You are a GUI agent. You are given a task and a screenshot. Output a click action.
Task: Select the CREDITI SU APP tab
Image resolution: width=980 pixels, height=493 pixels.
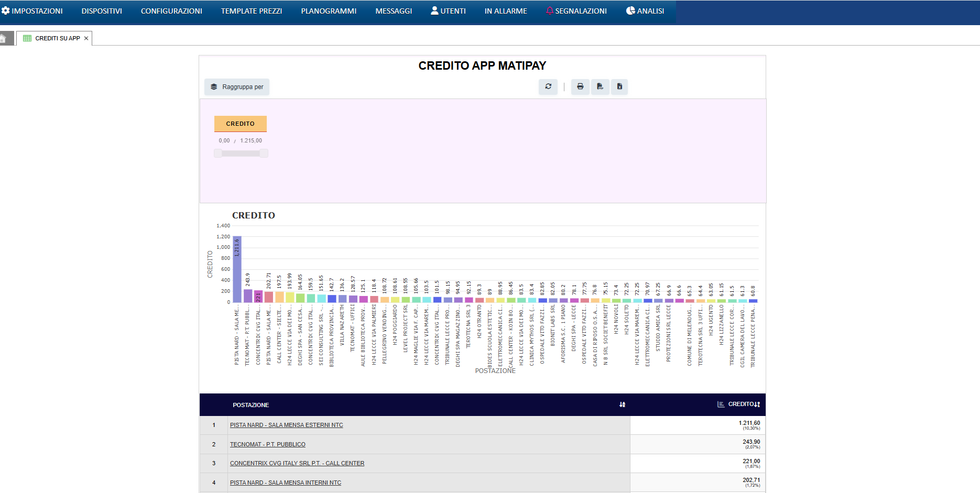[54, 38]
